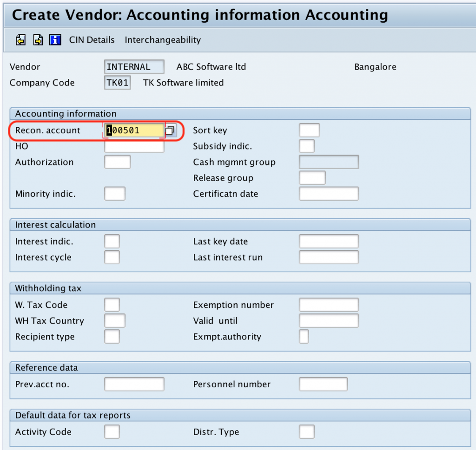This screenshot has width=476, height=450.
Task: Click the Accounting information section header
Action: tap(65, 113)
